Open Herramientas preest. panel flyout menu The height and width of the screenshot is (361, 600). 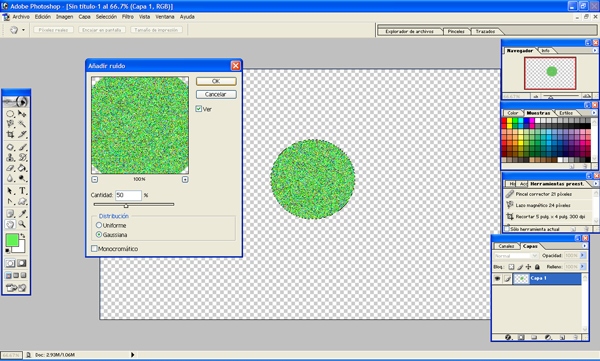pyautogui.click(x=595, y=184)
